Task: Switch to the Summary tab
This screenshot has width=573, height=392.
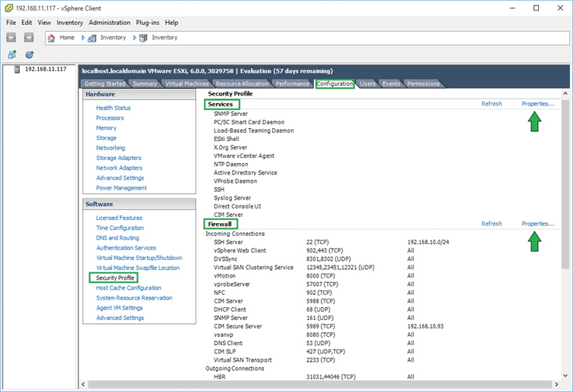Action: pyautogui.click(x=145, y=83)
